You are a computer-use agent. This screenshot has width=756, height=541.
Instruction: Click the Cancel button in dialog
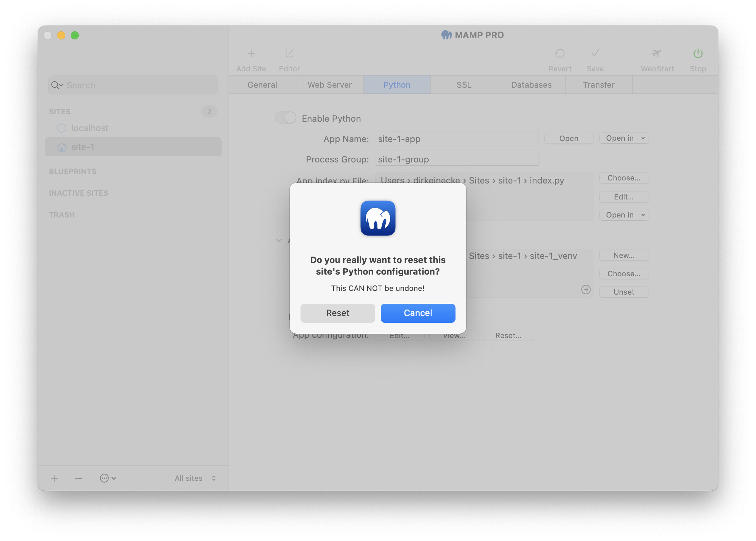coord(417,313)
